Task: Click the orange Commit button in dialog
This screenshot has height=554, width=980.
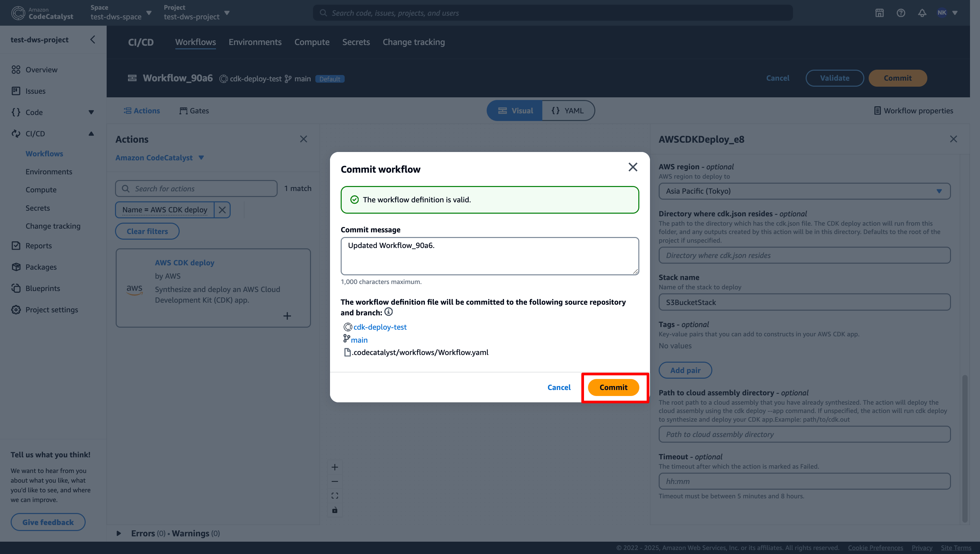Action: [x=613, y=387]
